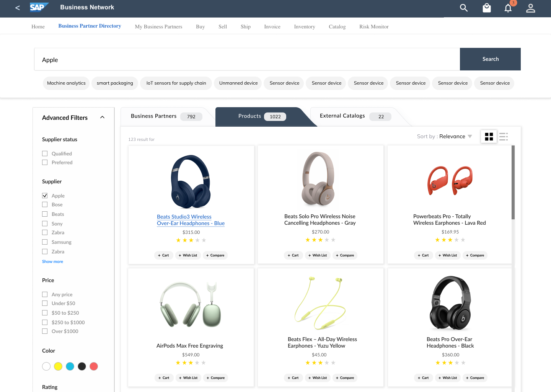Image resolution: width=551 pixels, height=392 pixels.
Task: Switch to list view icon
Action: tap(504, 137)
